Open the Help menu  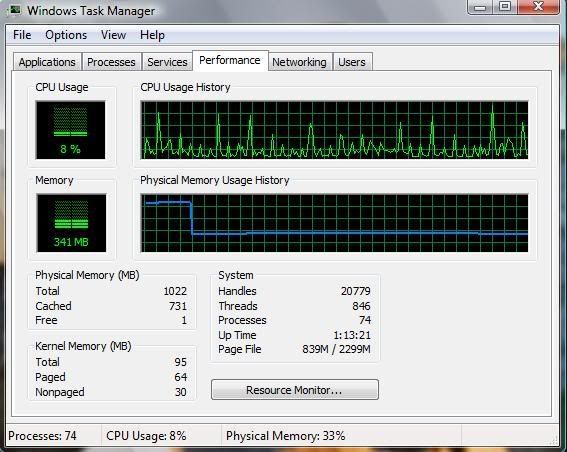pyautogui.click(x=152, y=35)
